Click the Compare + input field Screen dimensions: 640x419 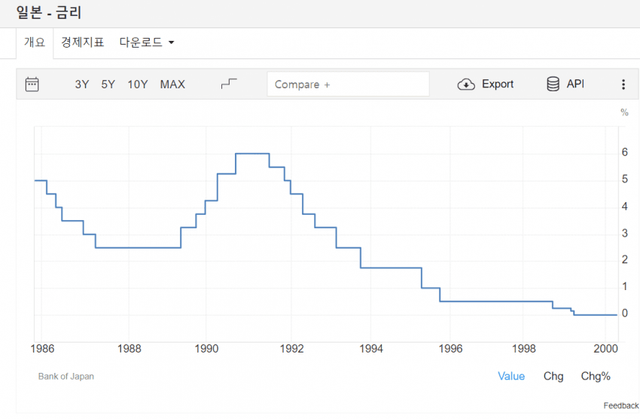[347, 84]
